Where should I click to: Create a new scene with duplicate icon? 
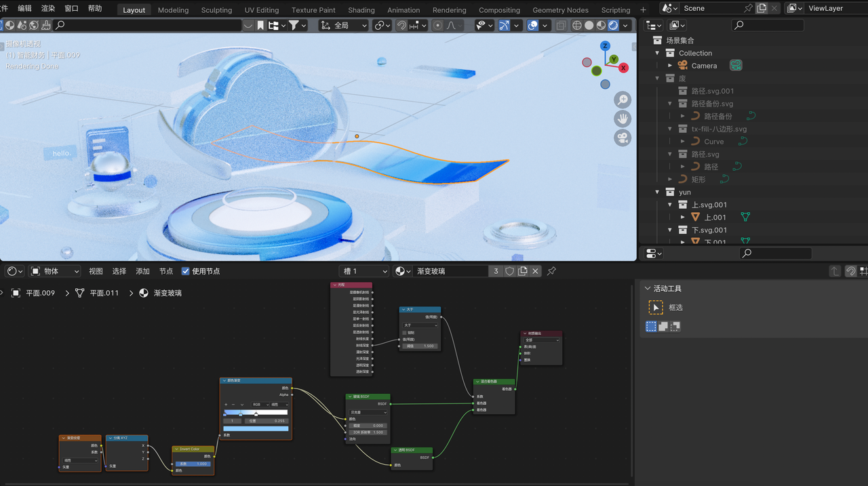pos(762,8)
